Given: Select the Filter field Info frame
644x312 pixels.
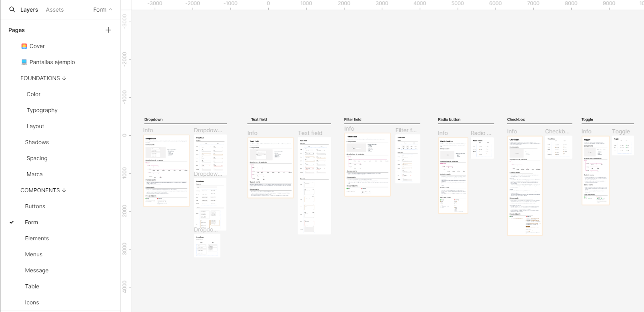Looking at the screenshot, I should point(367,164).
